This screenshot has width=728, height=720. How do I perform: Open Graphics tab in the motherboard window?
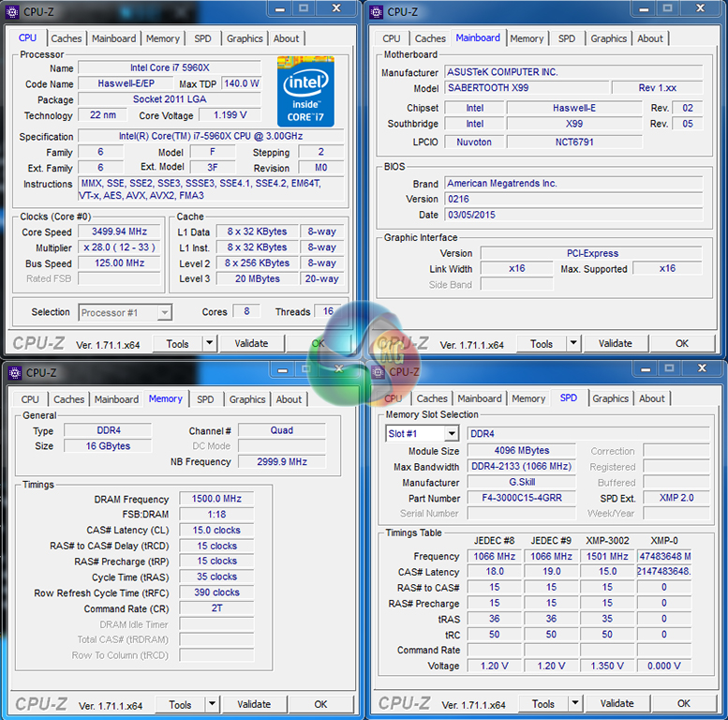(608, 38)
